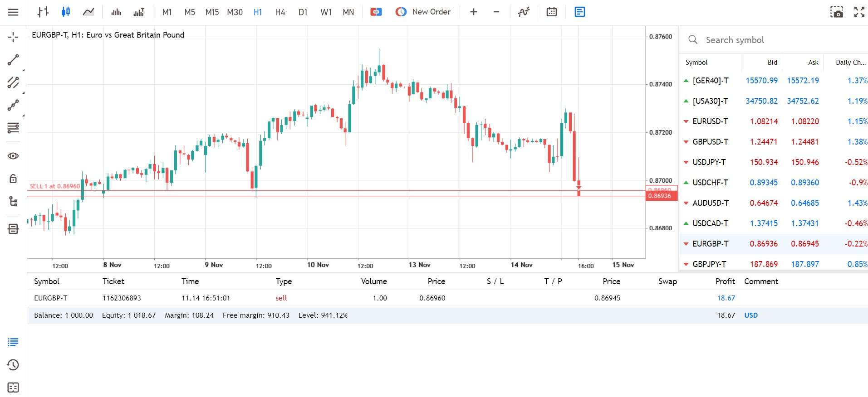Viewport: 868px width, 397px height.
Task: Select USDJPY-T in Market Watch
Action: (x=709, y=162)
